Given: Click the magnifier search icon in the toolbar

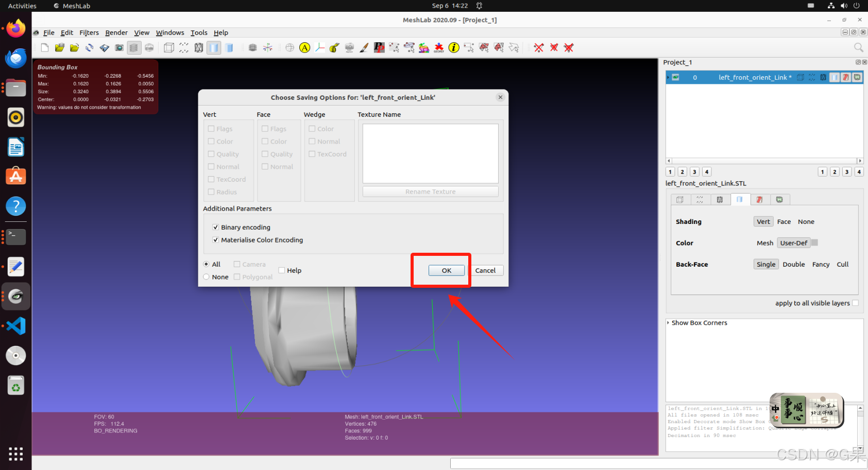Looking at the screenshot, I should tap(858, 48).
